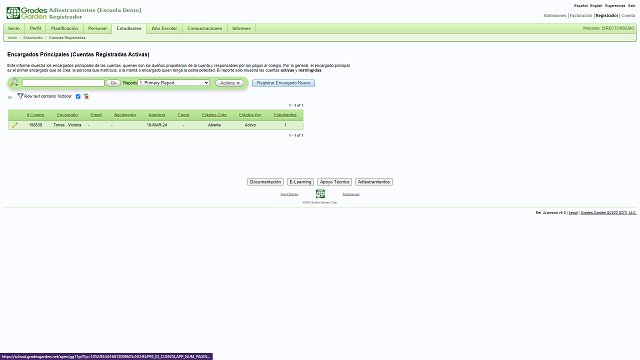Screen dimensions: 640x360
Task: Click the Legal footer link
Action: coord(573,213)
